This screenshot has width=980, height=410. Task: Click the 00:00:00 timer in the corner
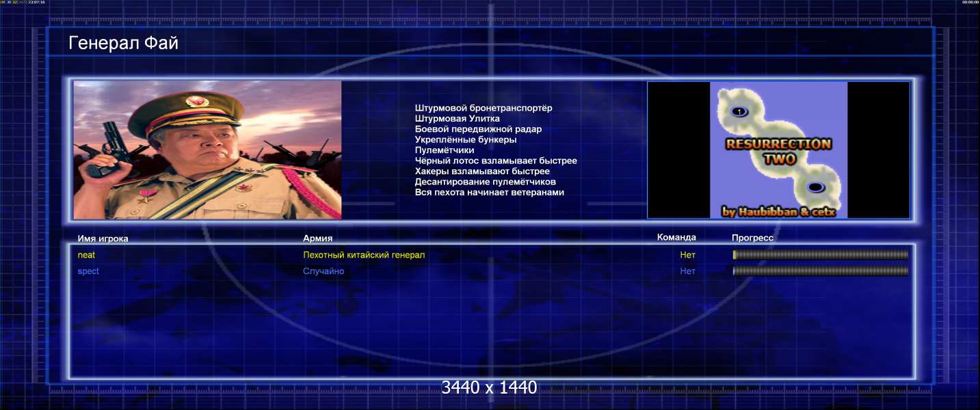pyautogui.click(x=970, y=2)
